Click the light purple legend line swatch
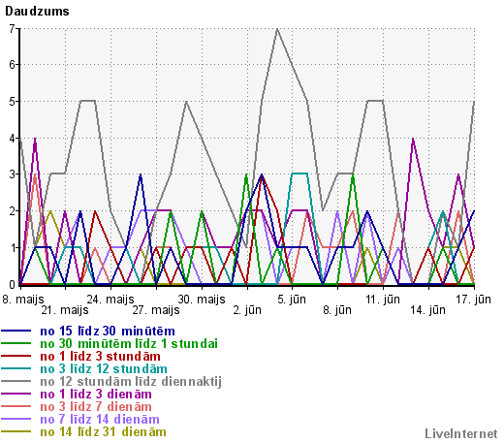Viewport: 504px width, 443px height. (x=16, y=419)
